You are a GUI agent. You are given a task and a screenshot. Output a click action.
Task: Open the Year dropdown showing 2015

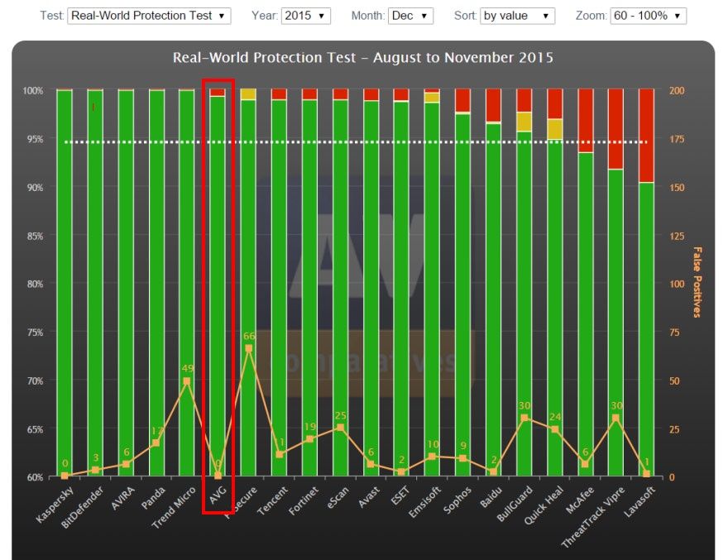click(305, 16)
